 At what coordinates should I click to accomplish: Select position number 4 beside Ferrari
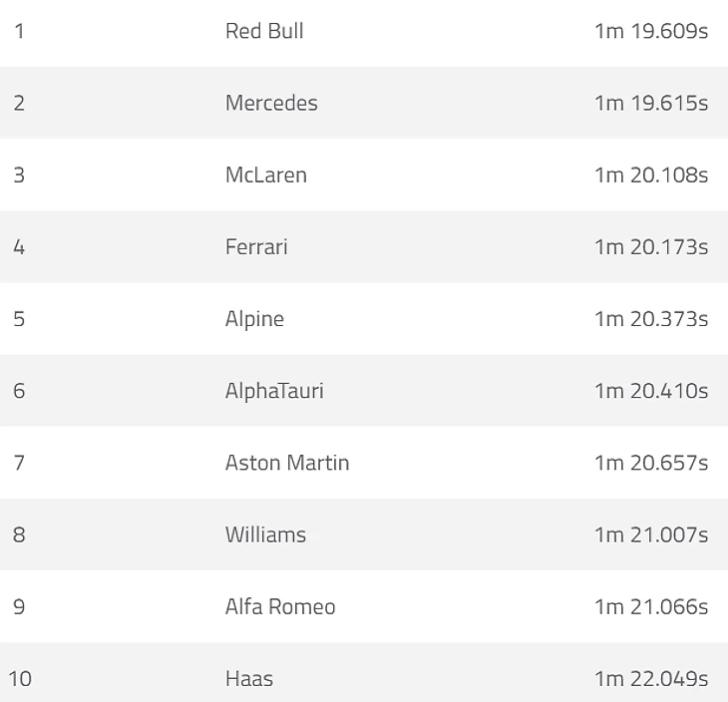pyautogui.click(x=19, y=246)
